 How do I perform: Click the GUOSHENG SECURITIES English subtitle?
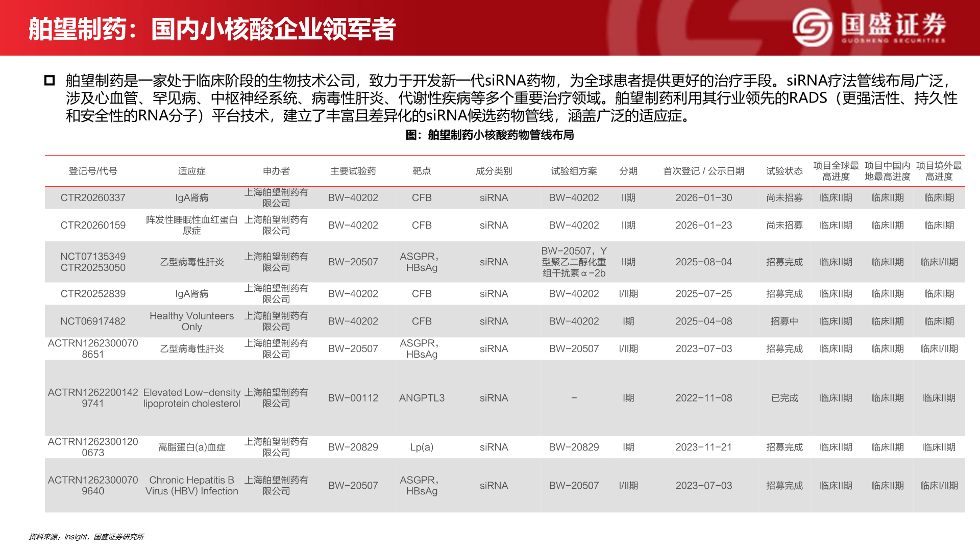pos(893,40)
